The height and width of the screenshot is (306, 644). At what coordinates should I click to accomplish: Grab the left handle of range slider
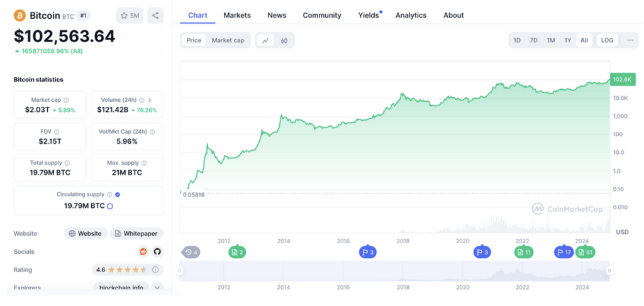180,271
